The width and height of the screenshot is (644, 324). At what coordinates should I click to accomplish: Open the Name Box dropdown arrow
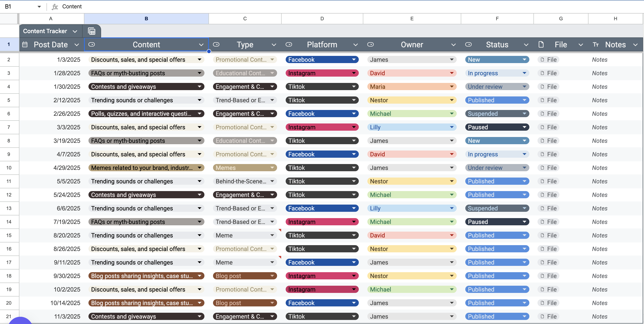tap(39, 7)
